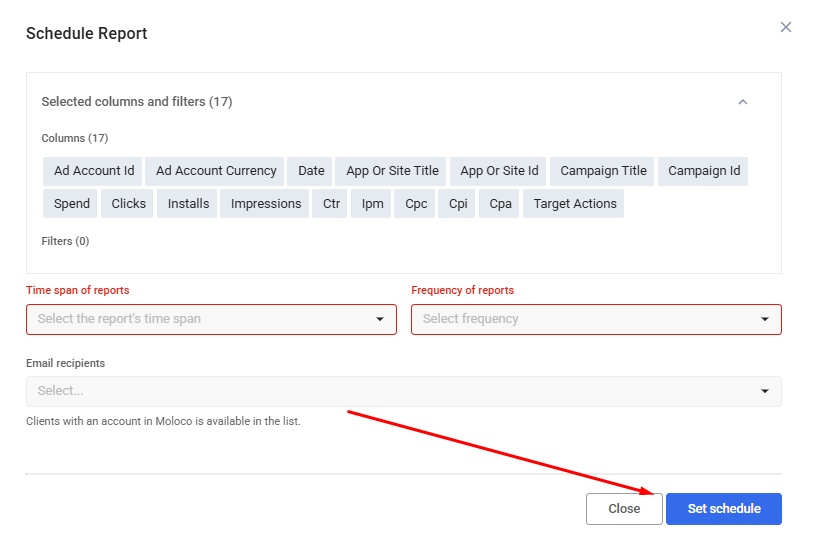This screenshot has height=542, width=820.
Task: Collapse the Selected columns and filters section
Action: (742, 102)
